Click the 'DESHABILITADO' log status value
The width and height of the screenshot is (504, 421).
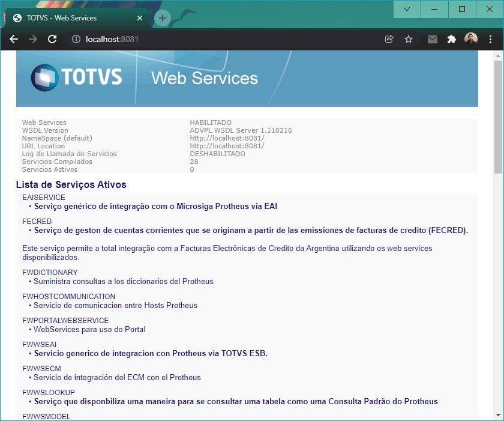click(218, 154)
